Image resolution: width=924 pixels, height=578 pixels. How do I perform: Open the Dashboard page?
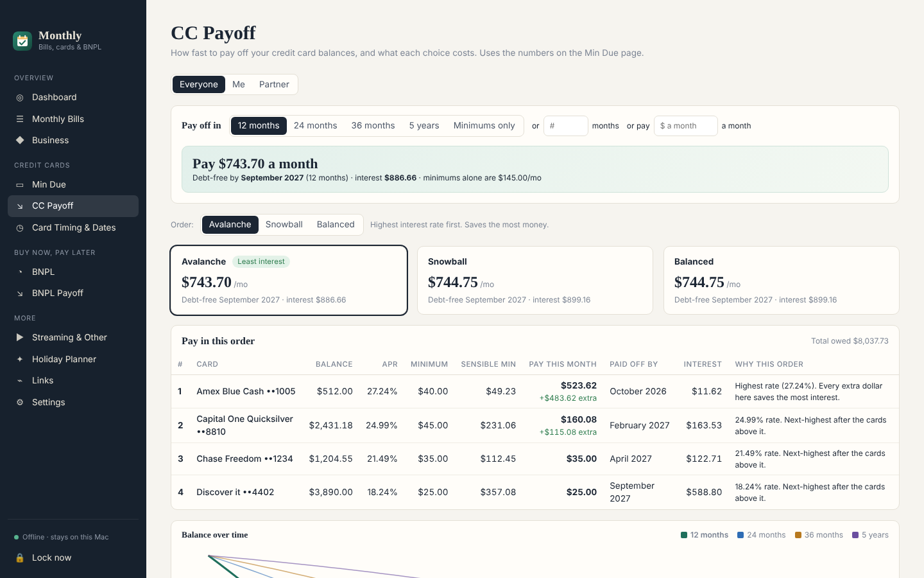(x=73, y=98)
